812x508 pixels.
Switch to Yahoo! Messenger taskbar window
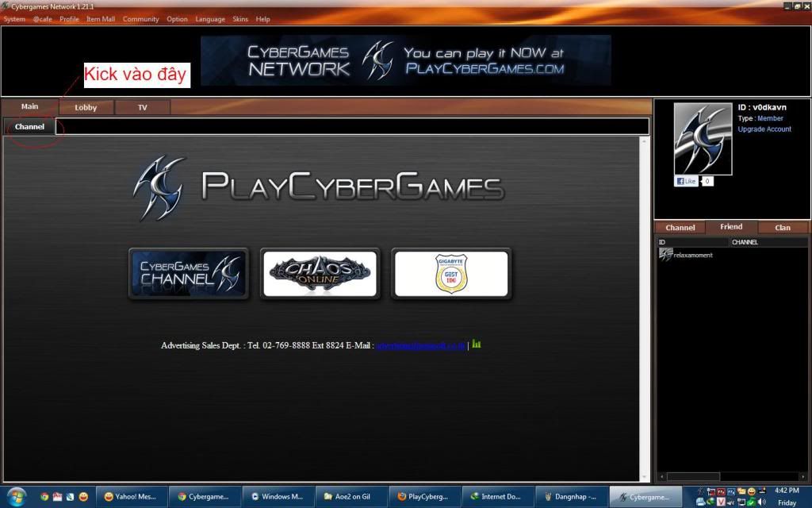(x=132, y=497)
